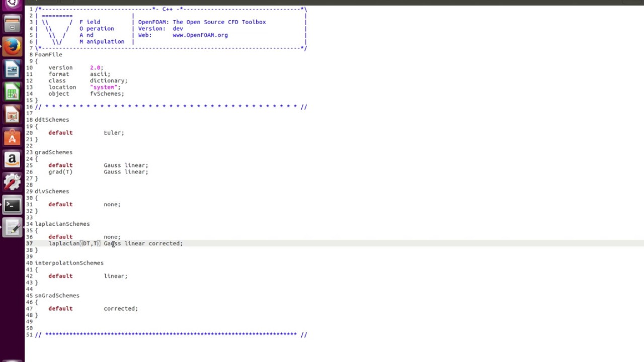Click the version value '2.0;'
This screenshot has height=362, width=644.
click(x=97, y=67)
